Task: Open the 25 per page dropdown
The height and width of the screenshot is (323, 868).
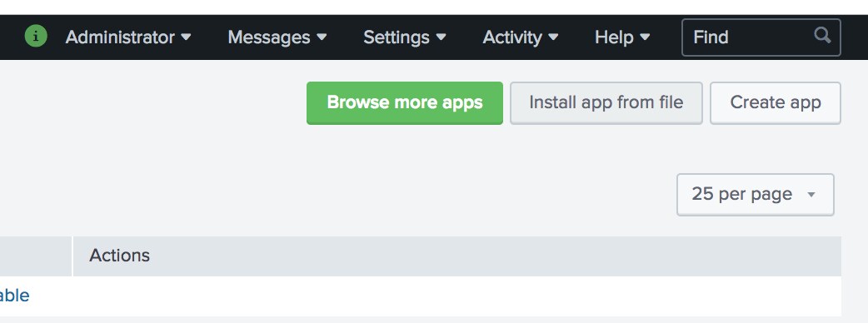Action: (x=755, y=194)
